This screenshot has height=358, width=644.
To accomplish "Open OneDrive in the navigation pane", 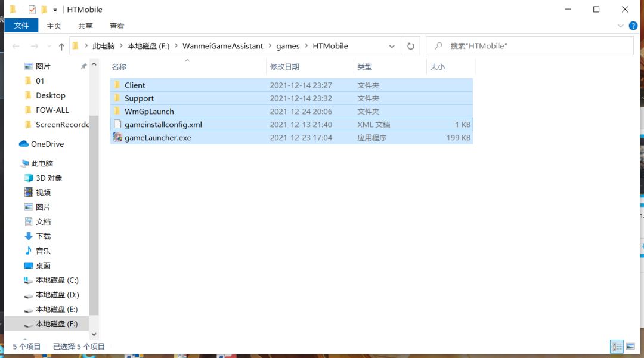I will (x=47, y=144).
